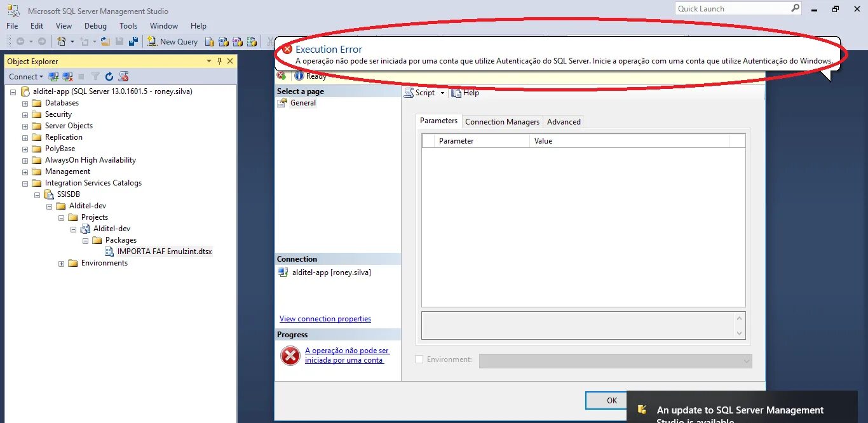The height and width of the screenshot is (423, 868).
Task: Click the XMLA query toolbar icon
Action: click(x=252, y=41)
